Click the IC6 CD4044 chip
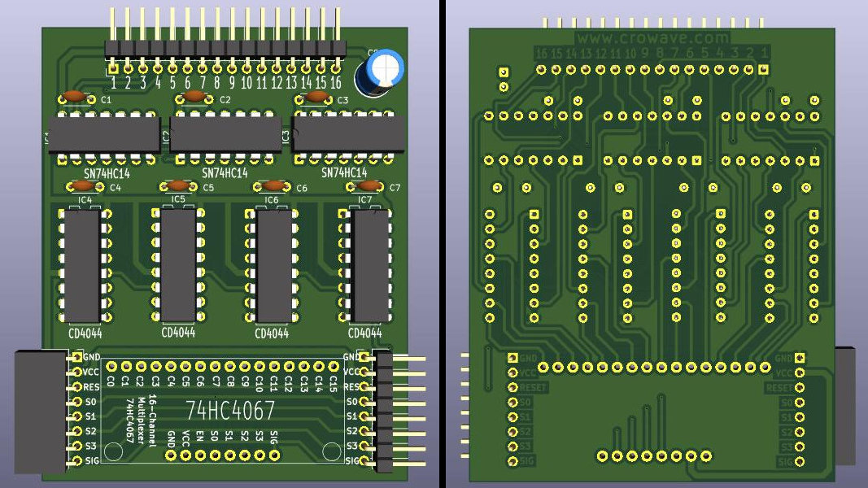The image size is (868, 488). (x=273, y=266)
